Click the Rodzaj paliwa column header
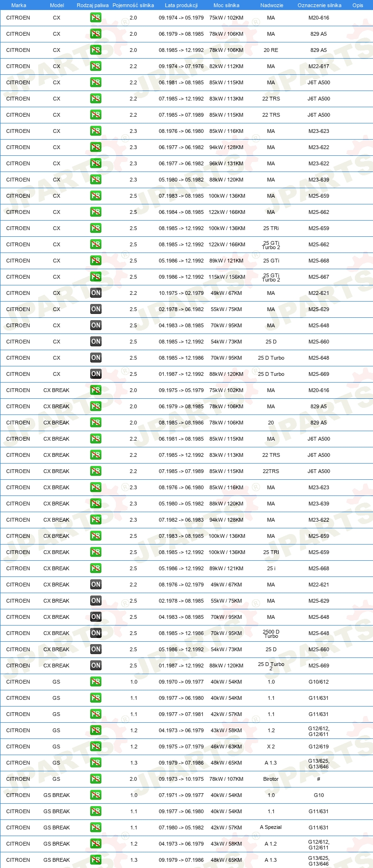The width and height of the screenshot is (373, 868). pos(93,5)
